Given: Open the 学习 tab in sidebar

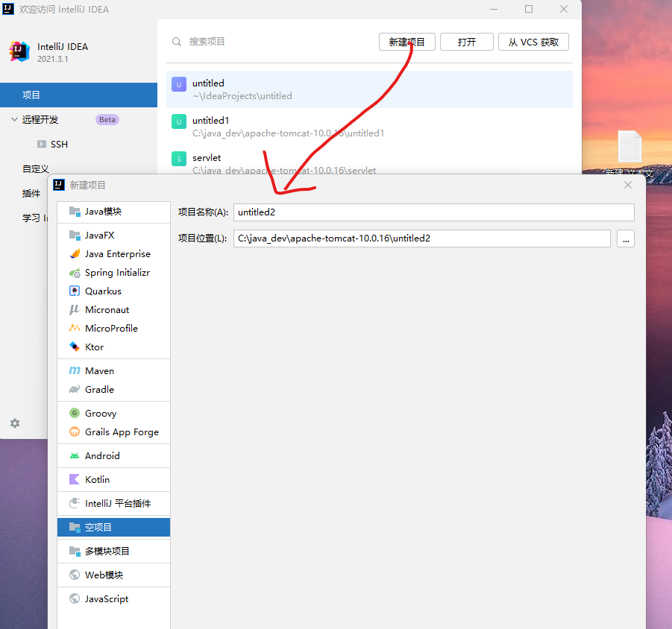Looking at the screenshot, I should coord(35,218).
